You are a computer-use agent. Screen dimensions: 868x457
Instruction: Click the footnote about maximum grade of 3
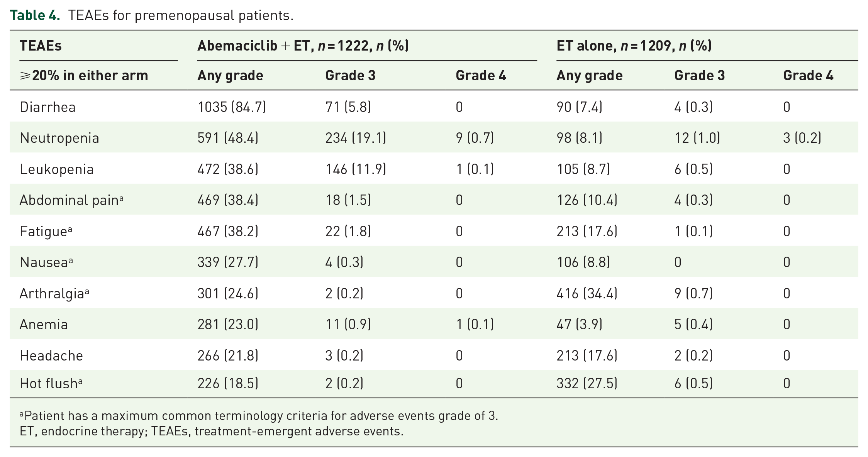pos(259,416)
